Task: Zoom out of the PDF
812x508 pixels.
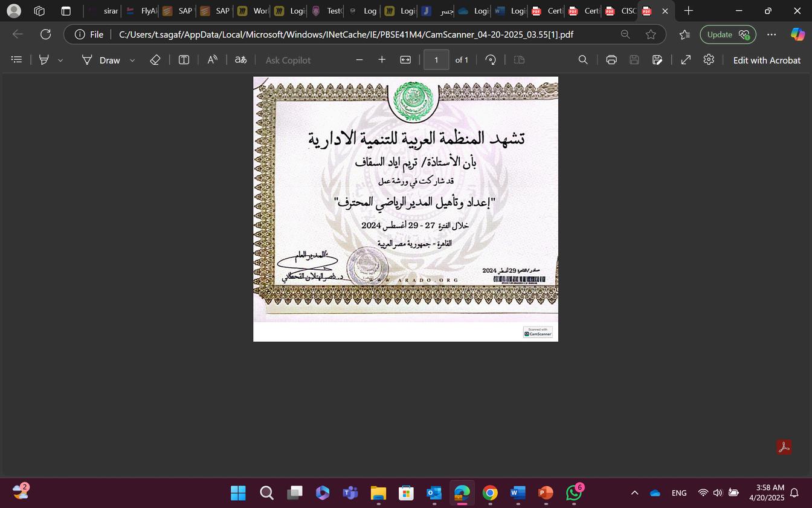Action: [x=359, y=60]
